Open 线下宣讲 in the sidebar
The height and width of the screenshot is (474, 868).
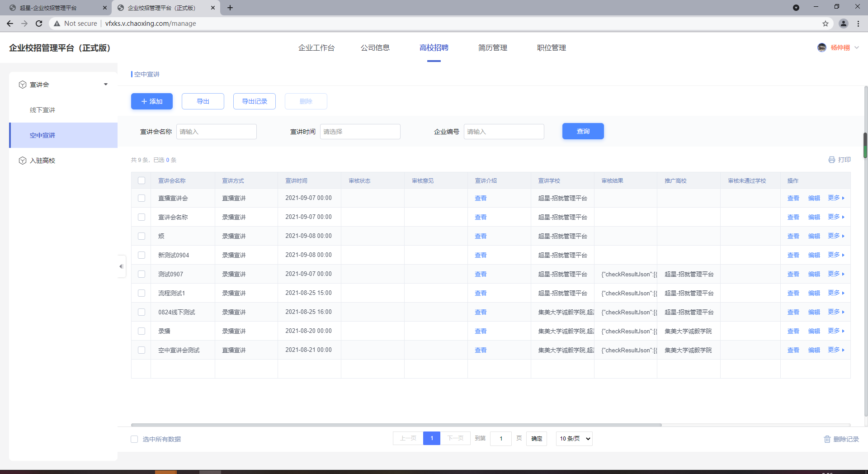pos(42,110)
